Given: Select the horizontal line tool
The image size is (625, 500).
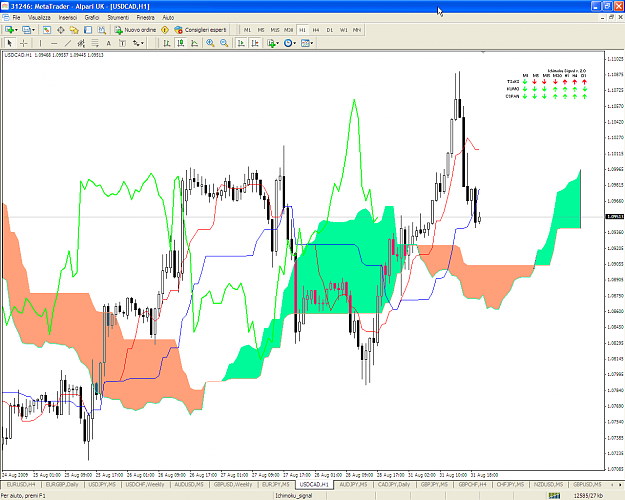Looking at the screenshot, I should (x=54, y=43).
